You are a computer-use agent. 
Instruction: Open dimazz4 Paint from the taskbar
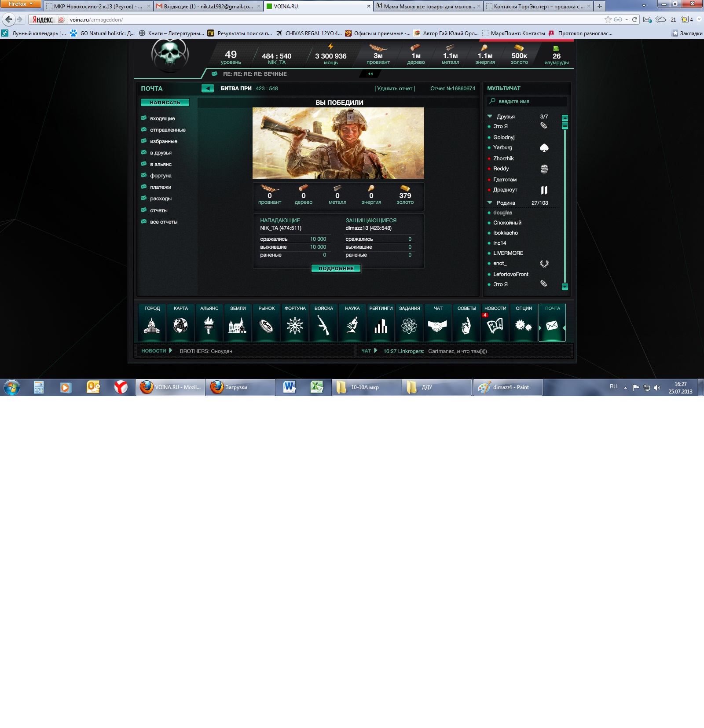pos(508,387)
